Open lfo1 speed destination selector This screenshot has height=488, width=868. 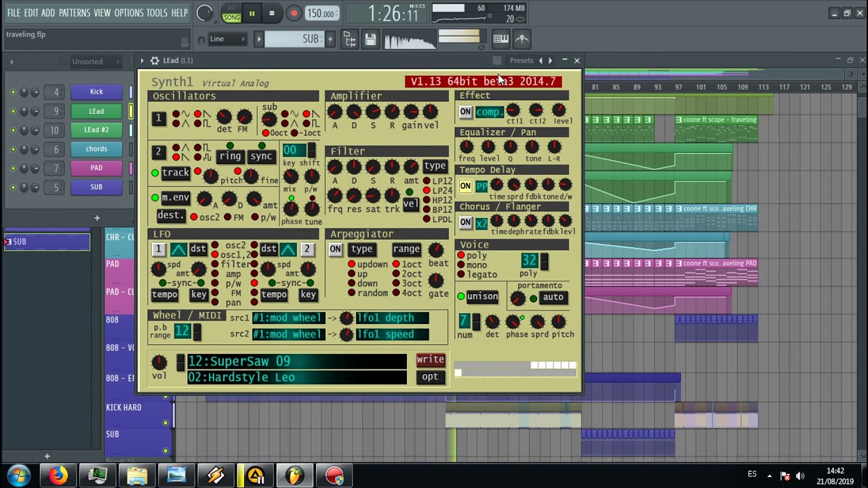[392, 334]
